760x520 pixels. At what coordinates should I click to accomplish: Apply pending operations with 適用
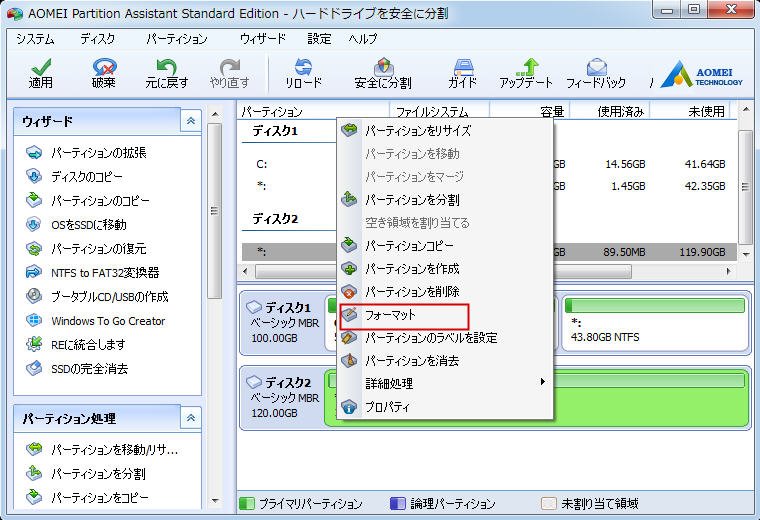(41, 74)
